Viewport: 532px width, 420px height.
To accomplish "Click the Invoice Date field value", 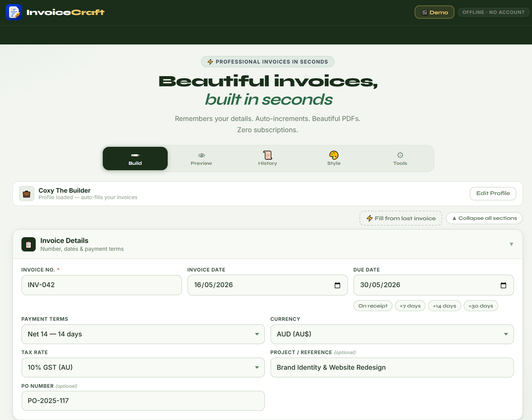I will tap(213, 285).
